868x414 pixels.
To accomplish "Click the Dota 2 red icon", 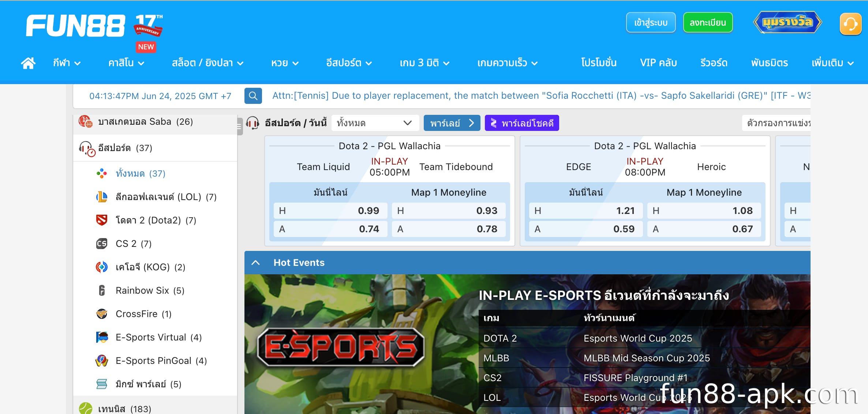I will point(102,220).
